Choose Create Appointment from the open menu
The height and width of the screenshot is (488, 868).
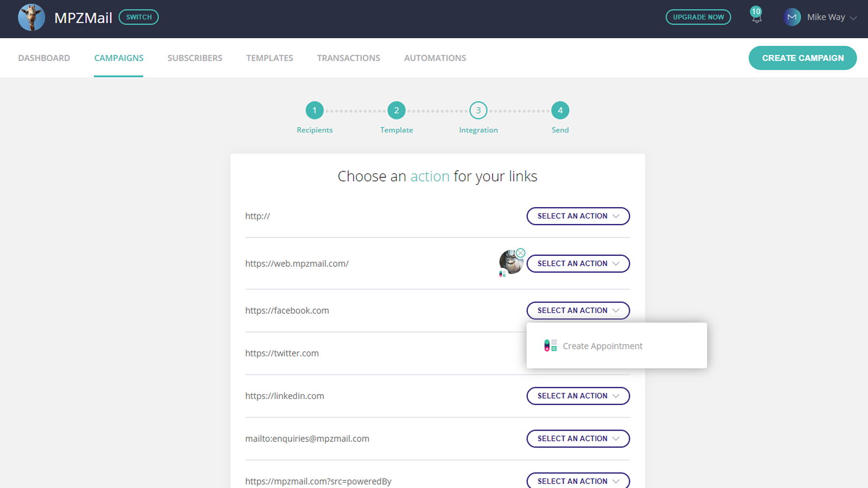[x=603, y=345]
